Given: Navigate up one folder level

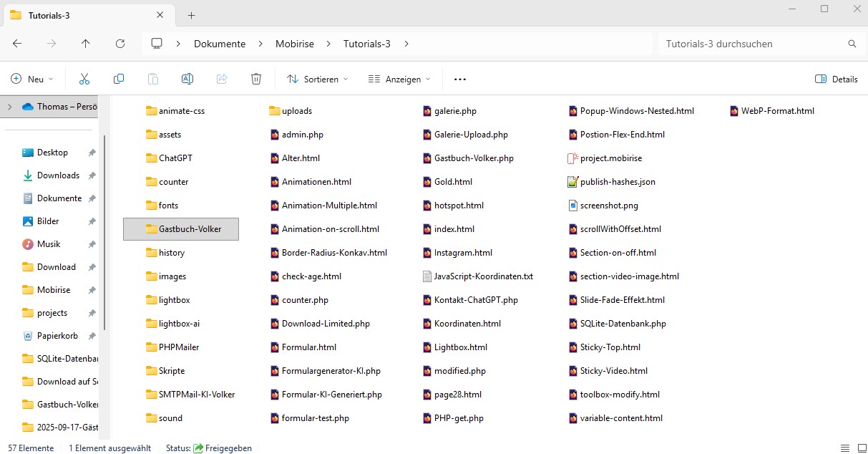Looking at the screenshot, I should (86, 44).
